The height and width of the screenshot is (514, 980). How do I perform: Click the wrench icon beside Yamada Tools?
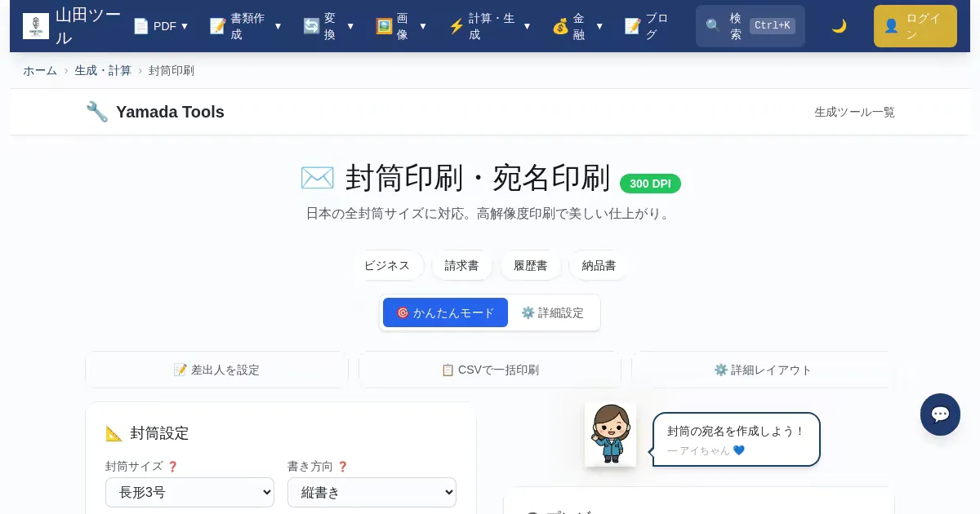point(97,112)
